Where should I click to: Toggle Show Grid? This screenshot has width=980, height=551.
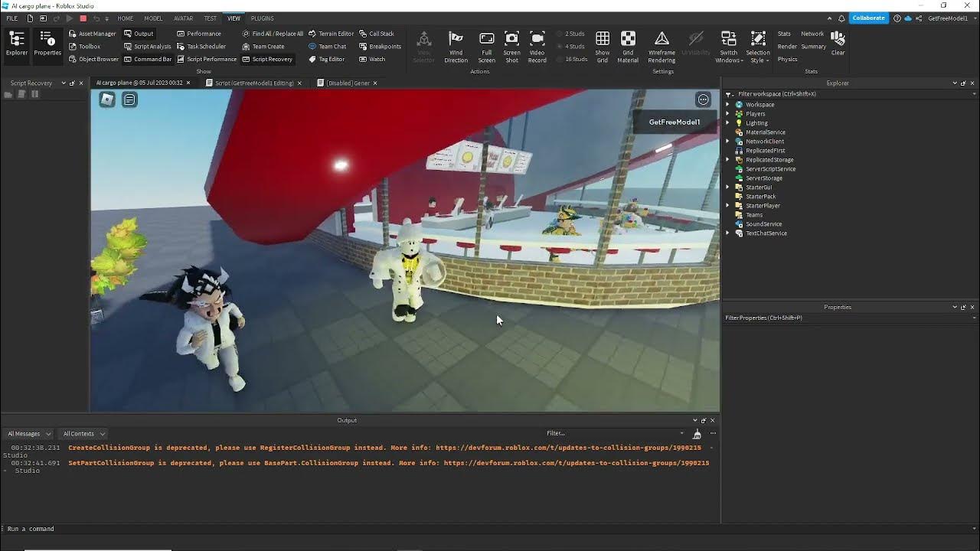pos(603,47)
